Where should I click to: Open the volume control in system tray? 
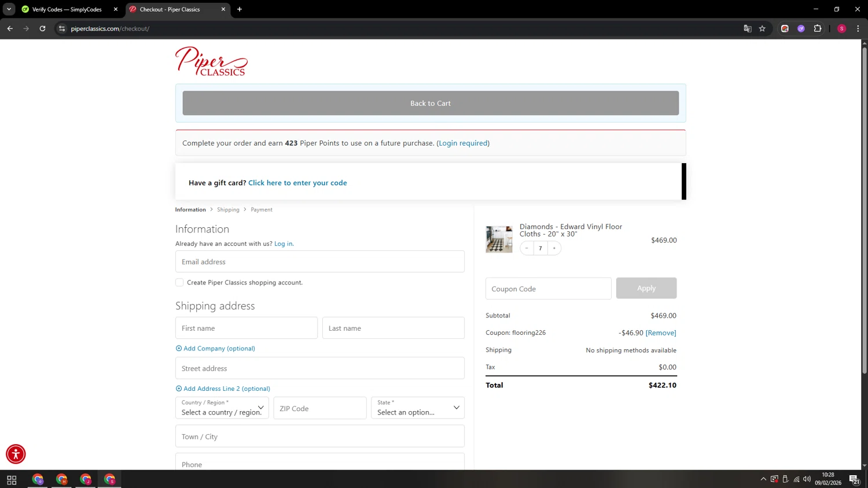[807, 479]
